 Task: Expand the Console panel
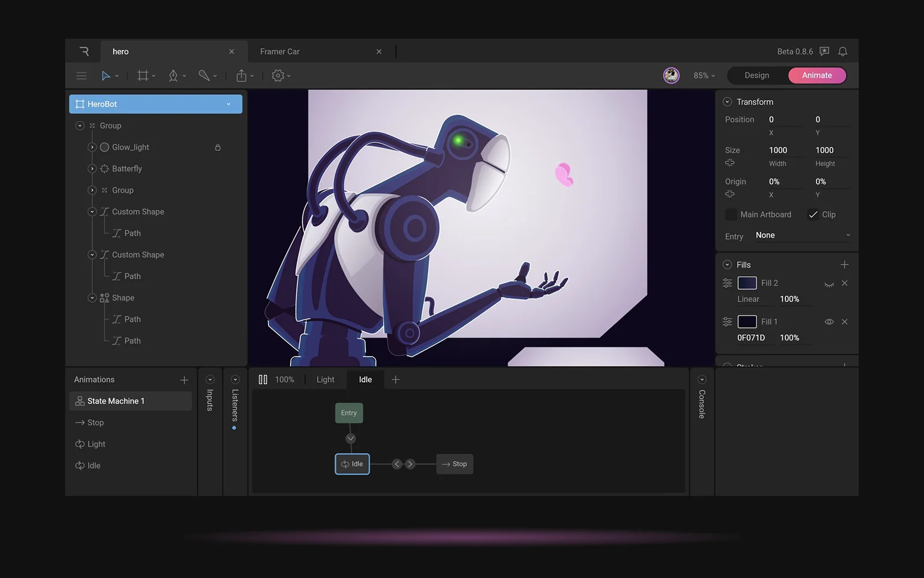(x=702, y=380)
